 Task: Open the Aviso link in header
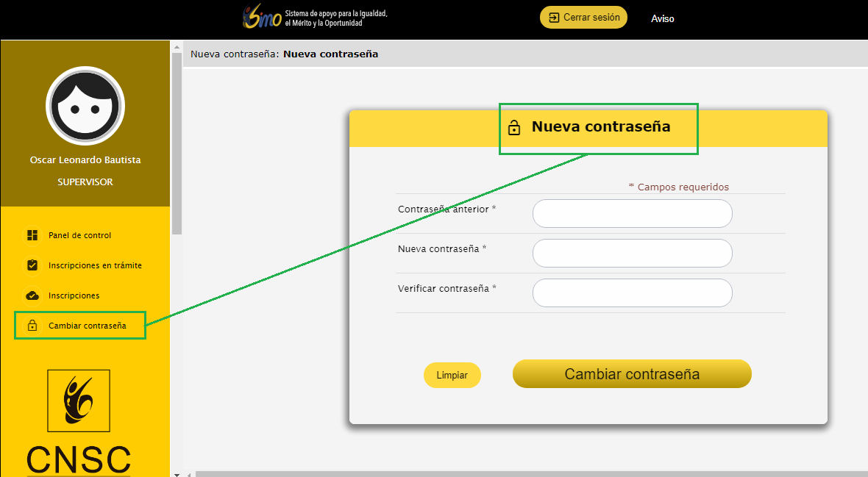(662, 18)
